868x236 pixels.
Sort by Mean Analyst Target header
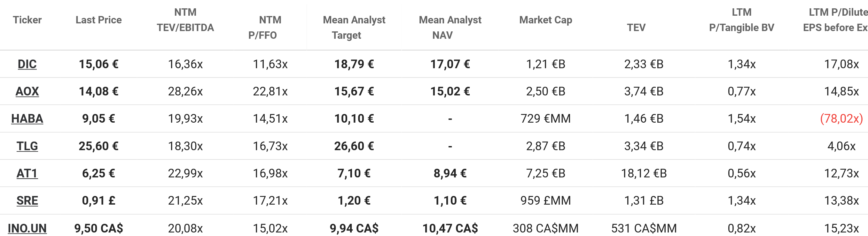point(354,27)
